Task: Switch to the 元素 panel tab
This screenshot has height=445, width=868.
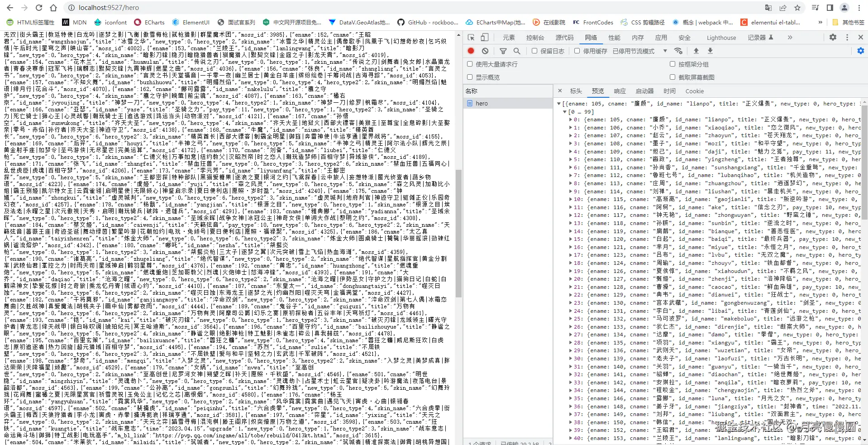Action: tap(509, 38)
